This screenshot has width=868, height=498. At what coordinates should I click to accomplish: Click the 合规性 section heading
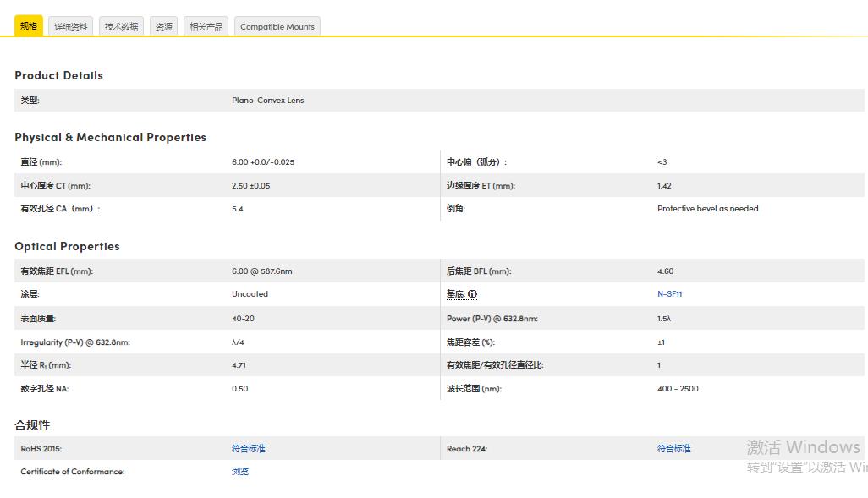[32, 424]
